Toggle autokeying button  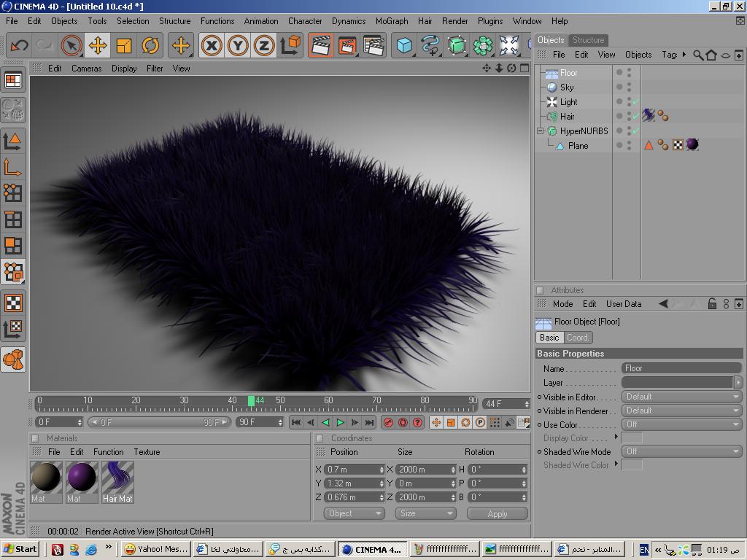403,422
